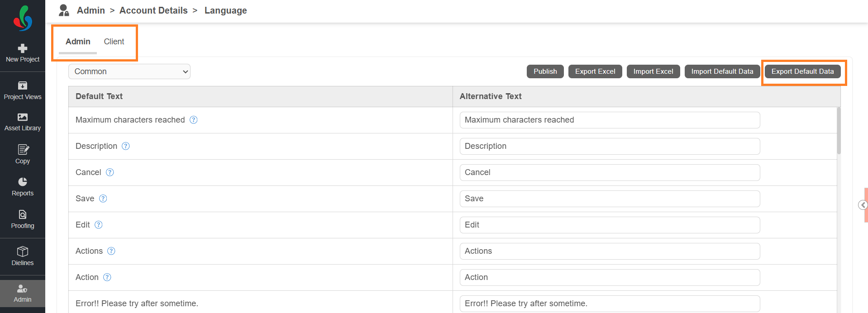The image size is (868, 313).
Task: Click Export Default Data button
Action: pyautogui.click(x=802, y=71)
